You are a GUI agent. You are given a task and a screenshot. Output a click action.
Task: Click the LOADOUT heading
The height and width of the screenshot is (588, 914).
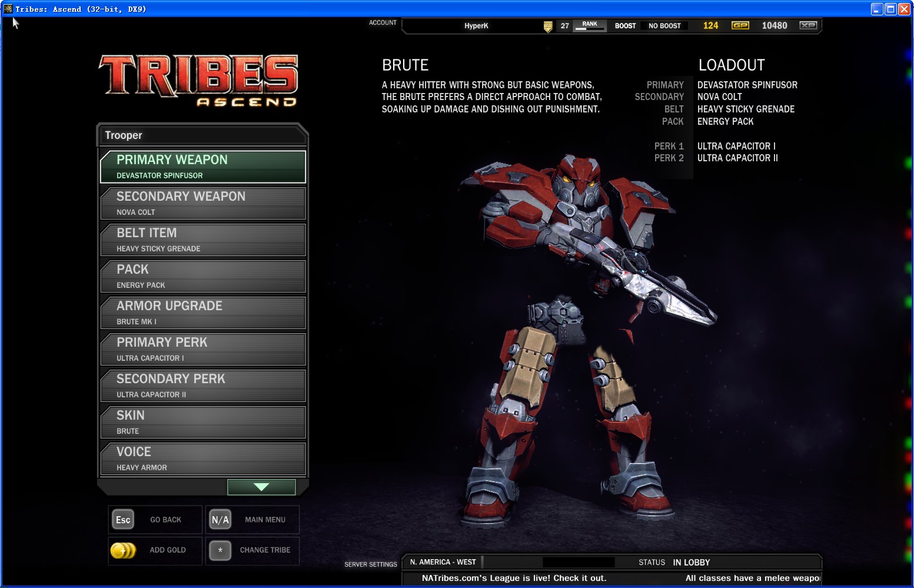click(x=732, y=65)
